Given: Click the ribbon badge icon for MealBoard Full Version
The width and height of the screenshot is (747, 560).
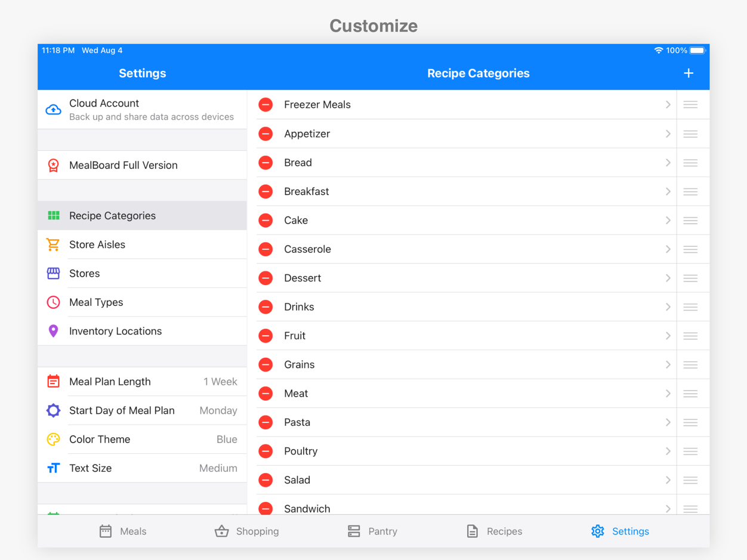Looking at the screenshot, I should (54, 165).
